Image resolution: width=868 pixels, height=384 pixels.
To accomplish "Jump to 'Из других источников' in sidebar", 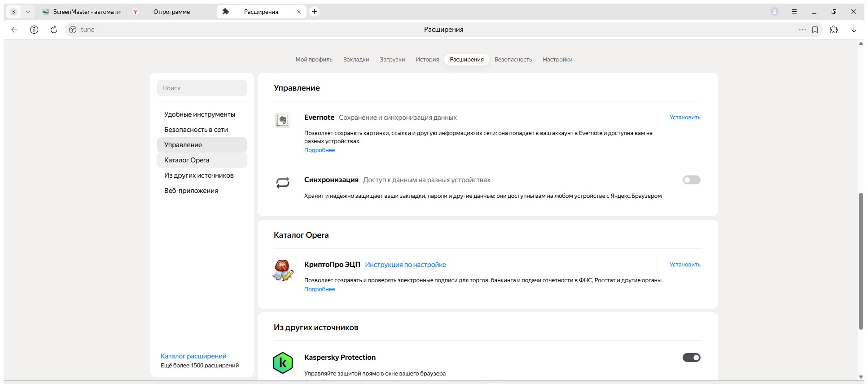I will click(x=202, y=175).
